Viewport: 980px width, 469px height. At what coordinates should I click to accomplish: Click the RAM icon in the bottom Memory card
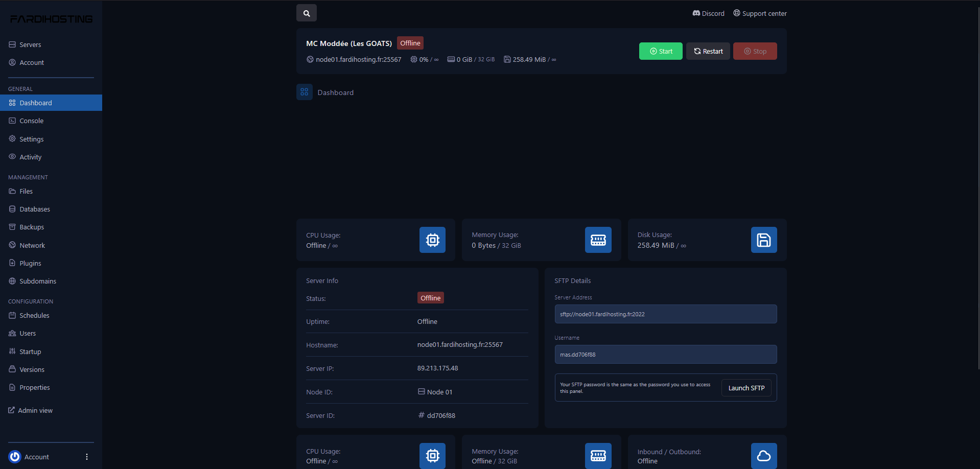point(598,456)
